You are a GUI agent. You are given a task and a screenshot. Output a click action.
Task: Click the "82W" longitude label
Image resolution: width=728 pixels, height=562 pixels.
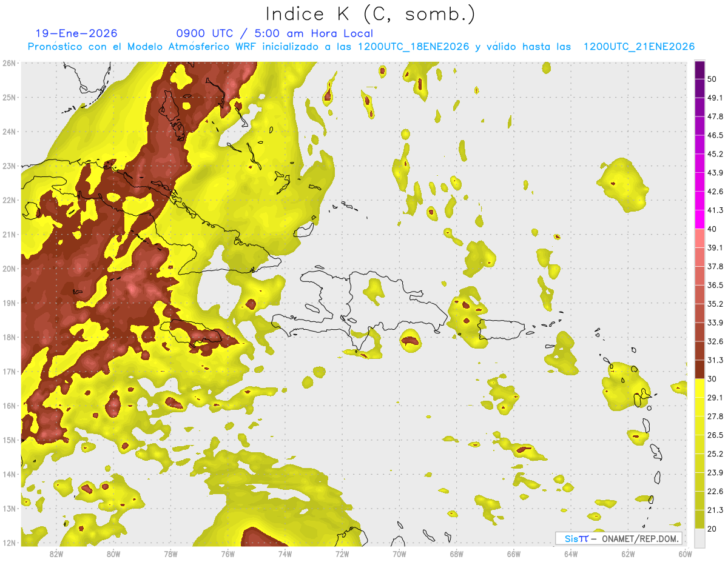point(56,554)
